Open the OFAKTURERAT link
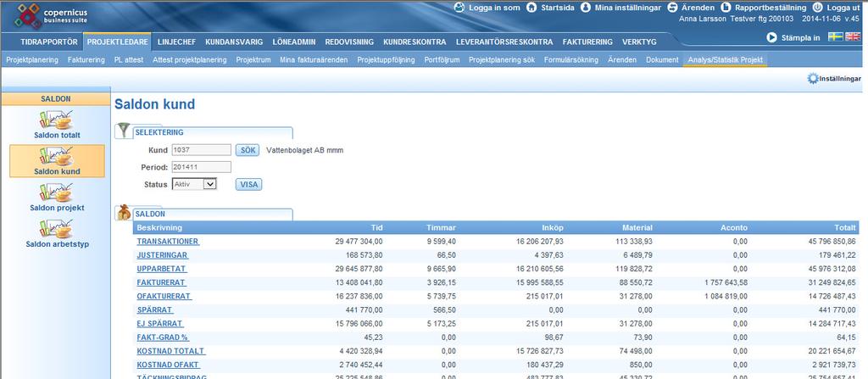 tap(164, 297)
